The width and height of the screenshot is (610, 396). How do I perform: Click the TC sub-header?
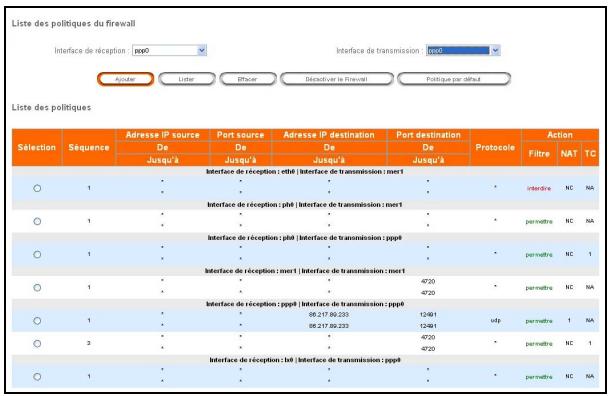(x=590, y=154)
